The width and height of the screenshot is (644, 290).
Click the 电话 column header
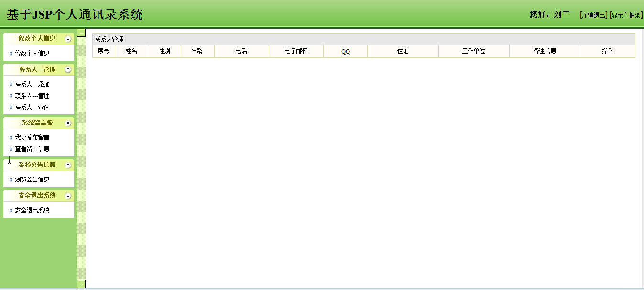tap(241, 51)
